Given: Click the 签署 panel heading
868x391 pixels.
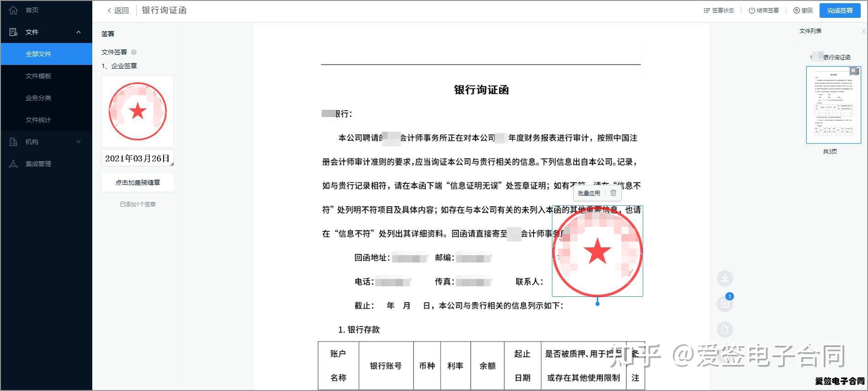Looking at the screenshot, I should coord(108,34).
